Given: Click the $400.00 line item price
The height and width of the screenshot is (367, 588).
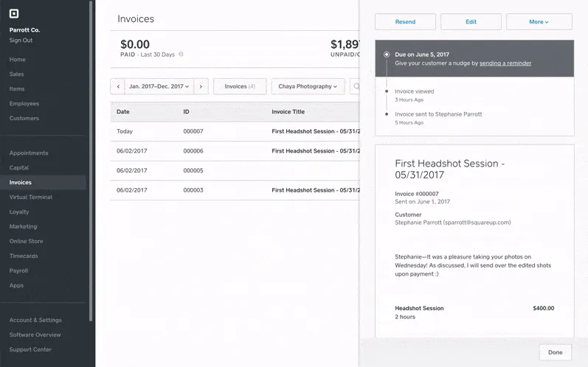Looking at the screenshot, I should click(544, 308).
